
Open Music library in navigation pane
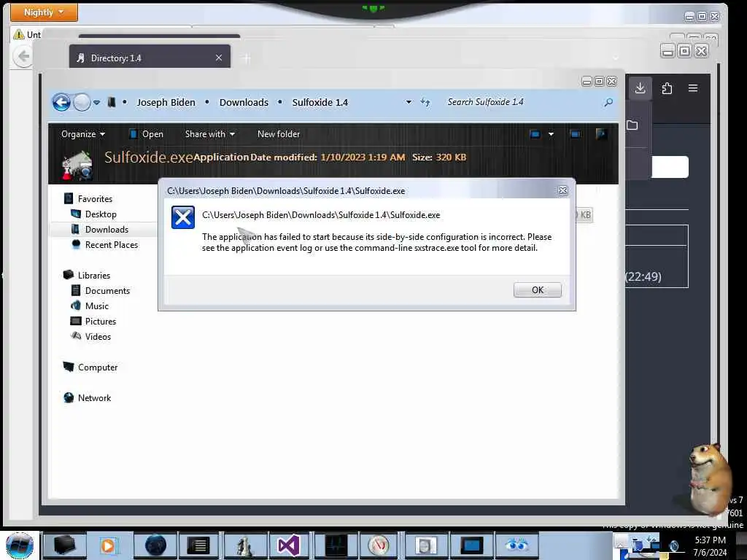[97, 306]
